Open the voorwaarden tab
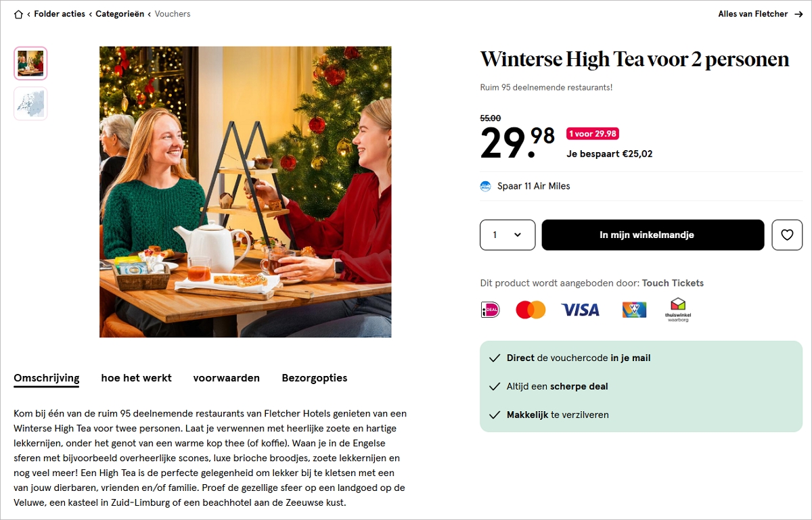Viewport: 812px width, 520px height. pos(227,378)
